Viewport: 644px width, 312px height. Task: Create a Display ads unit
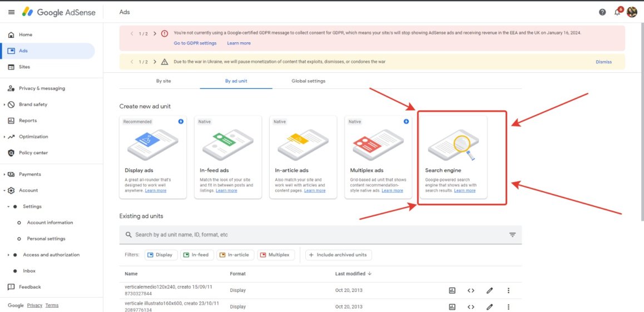coord(153,157)
